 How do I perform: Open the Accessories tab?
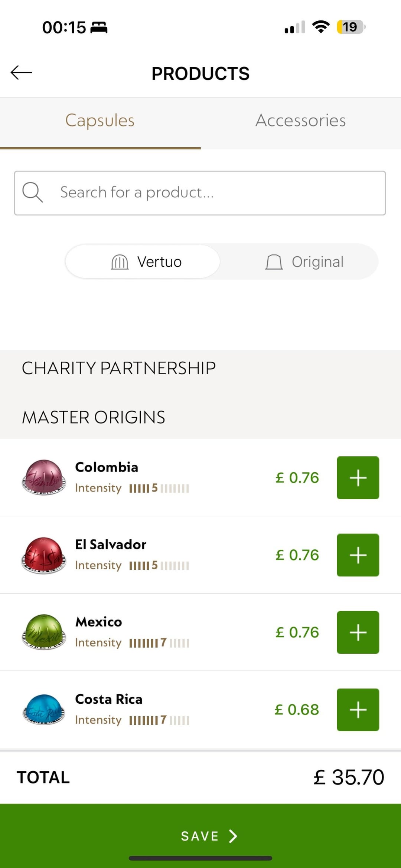click(300, 121)
